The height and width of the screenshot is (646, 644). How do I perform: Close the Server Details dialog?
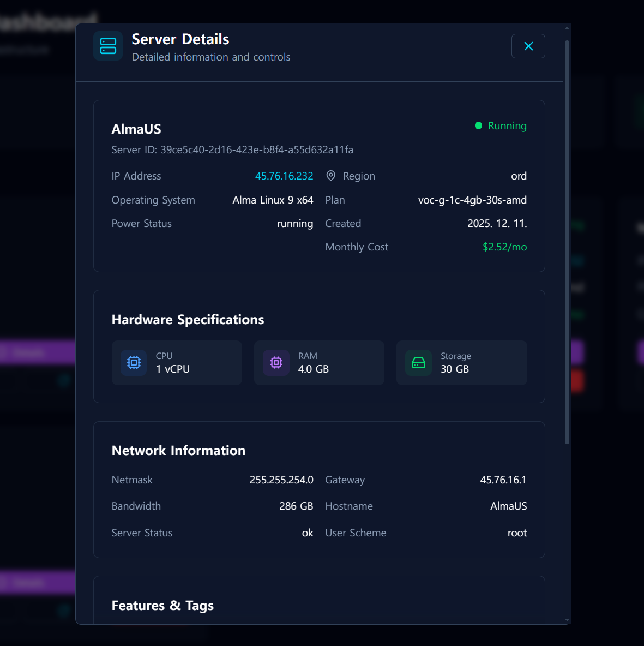[x=528, y=46]
